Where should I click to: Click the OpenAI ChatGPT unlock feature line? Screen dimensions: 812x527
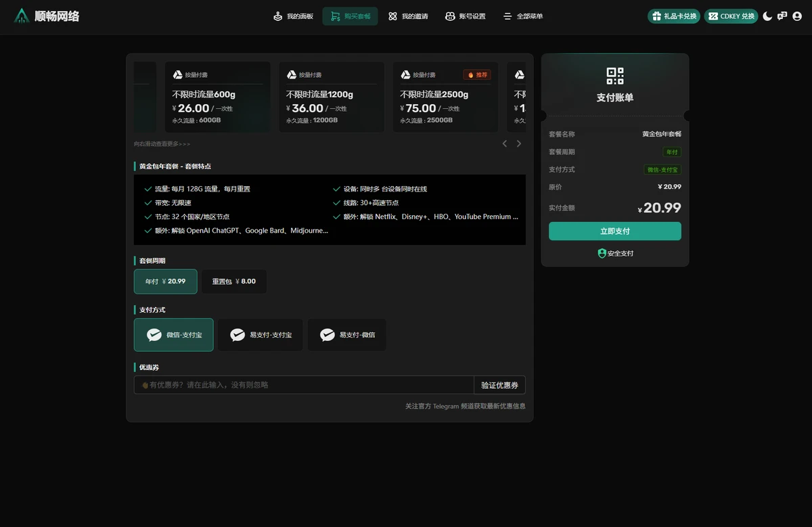coord(242,231)
